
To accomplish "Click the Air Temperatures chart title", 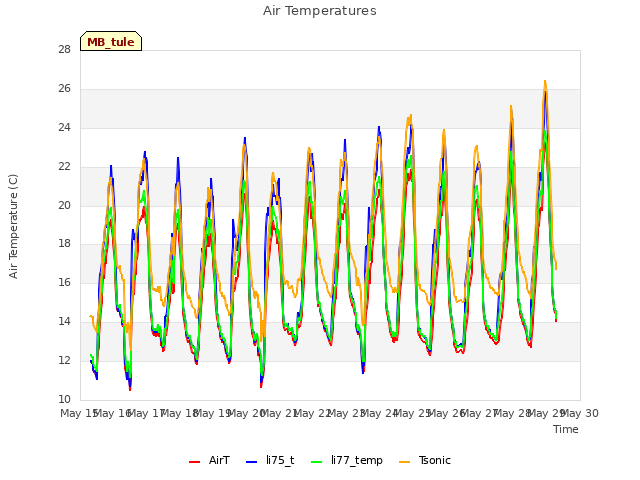I will coord(320,11).
